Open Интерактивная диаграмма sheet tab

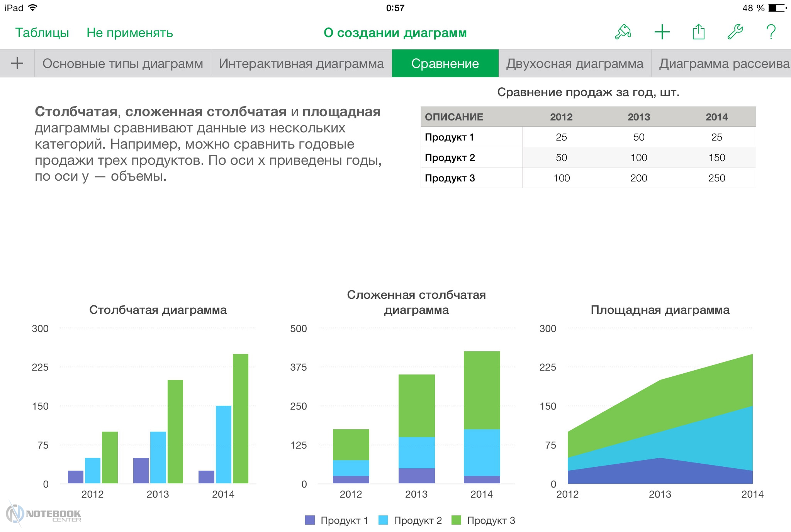click(301, 63)
